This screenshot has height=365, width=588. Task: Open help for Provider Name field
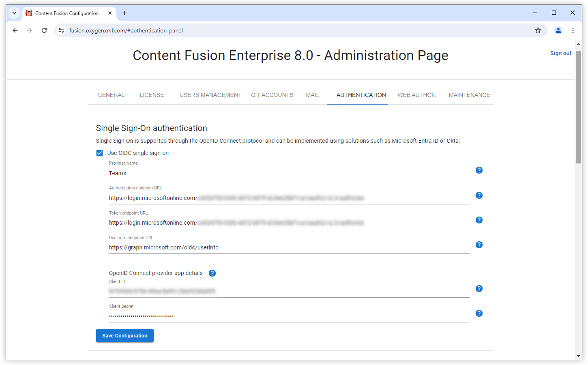coord(479,170)
